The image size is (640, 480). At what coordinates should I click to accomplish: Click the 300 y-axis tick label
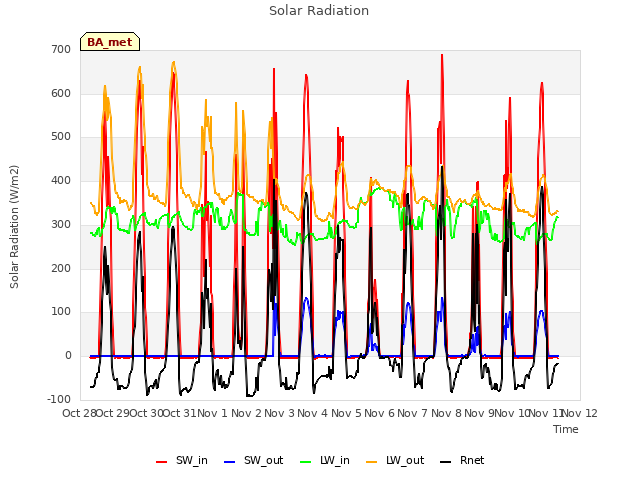click(x=61, y=224)
